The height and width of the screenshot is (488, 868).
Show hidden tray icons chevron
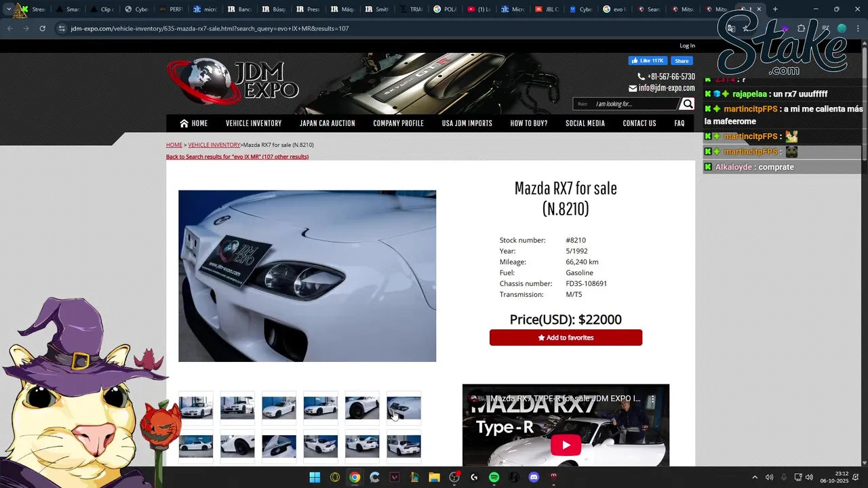tap(754, 477)
